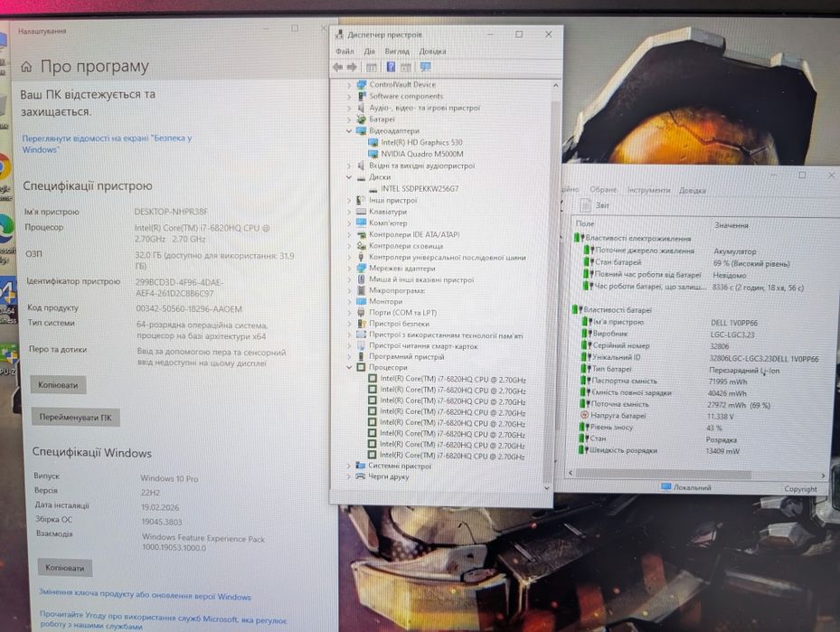
Task: Click the battery window horizontal scrollbar
Action: point(663,475)
